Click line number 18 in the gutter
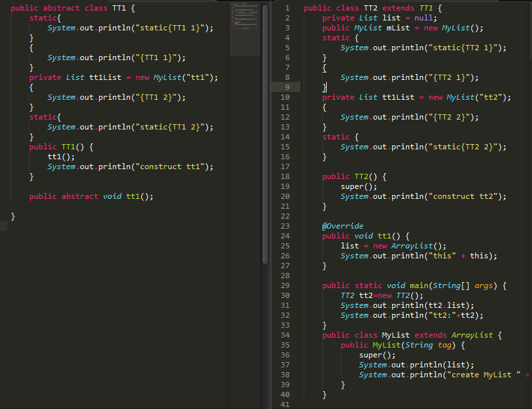The width and height of the screenshot is (532, 409). pyautogui.click(x=285, y=176)
